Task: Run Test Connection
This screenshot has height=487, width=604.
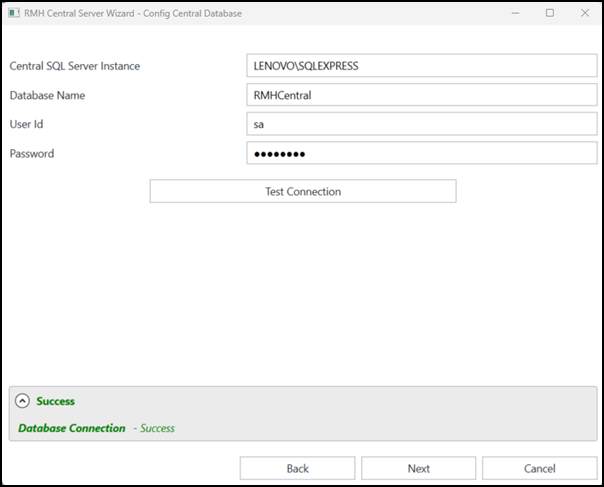Action: 303,191
